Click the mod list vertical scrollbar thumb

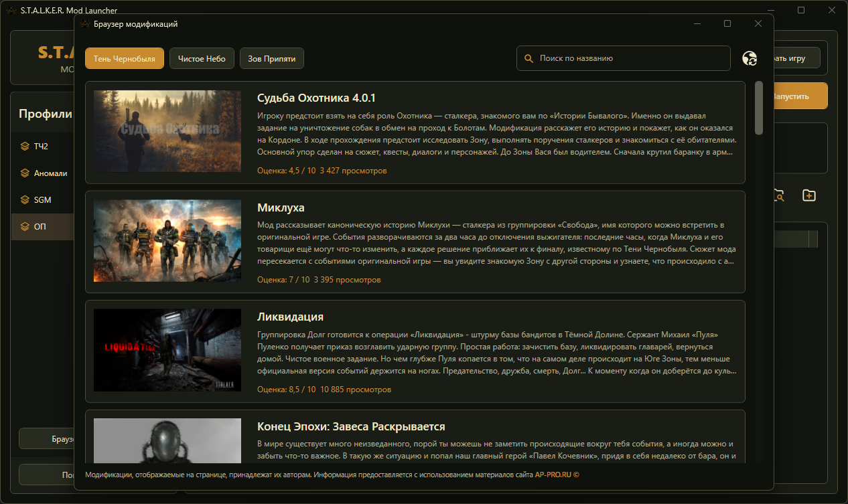click(x=759, y=107)
